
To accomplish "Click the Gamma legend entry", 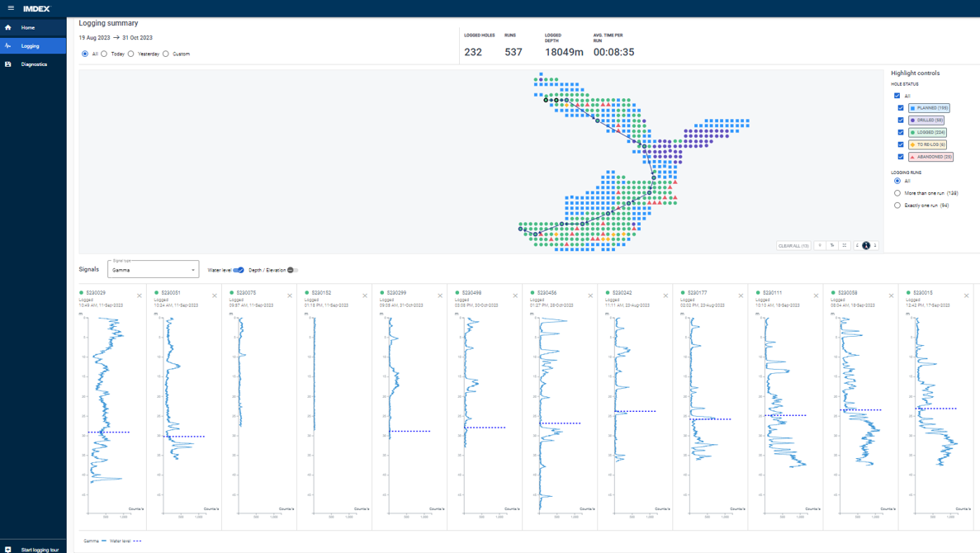I will click(95, 541).
